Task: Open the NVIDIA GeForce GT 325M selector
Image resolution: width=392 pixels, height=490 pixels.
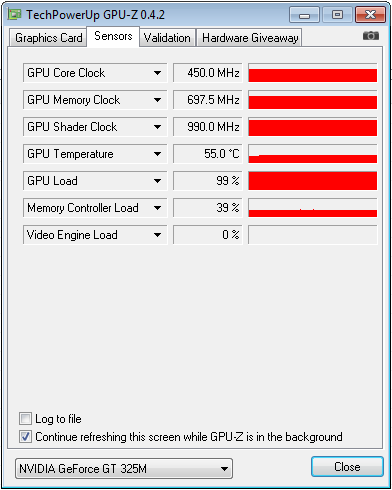Action: pos(124,469)
